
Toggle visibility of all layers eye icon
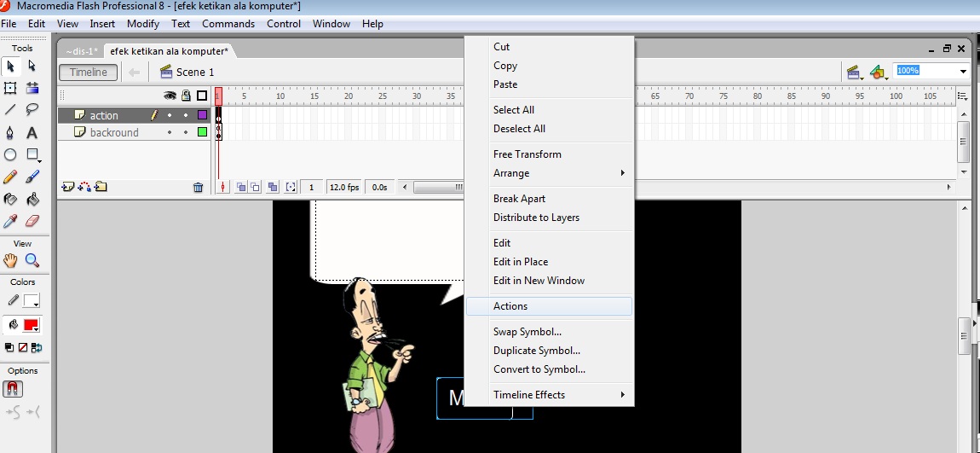[x=170, y=96]
